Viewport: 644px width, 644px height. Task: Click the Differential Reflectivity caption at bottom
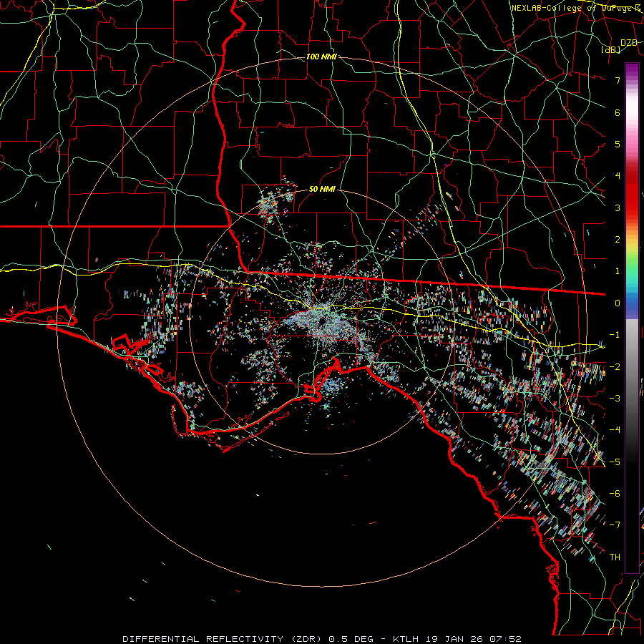click(322, 639)
